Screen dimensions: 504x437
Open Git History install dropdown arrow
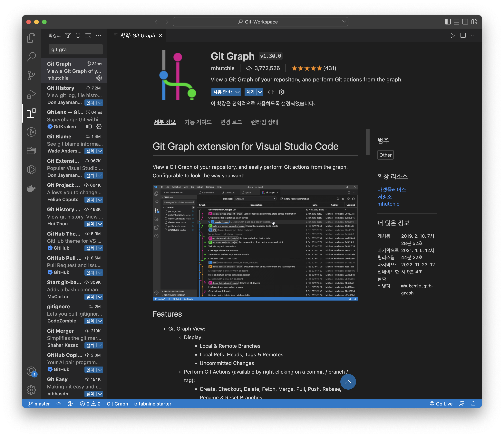point(100,103)
